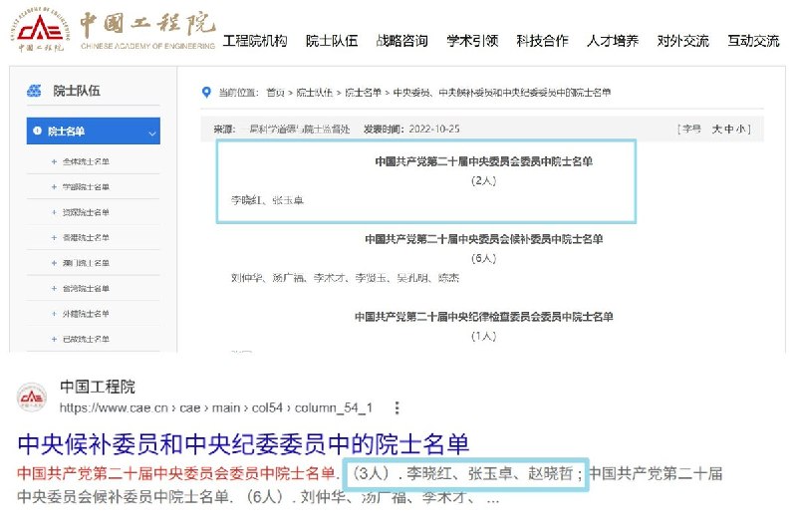Click the names 李晓红、张玉卓
Image resolution: width=797 pixels, height=532 pixels.
[x=267, y=200]
